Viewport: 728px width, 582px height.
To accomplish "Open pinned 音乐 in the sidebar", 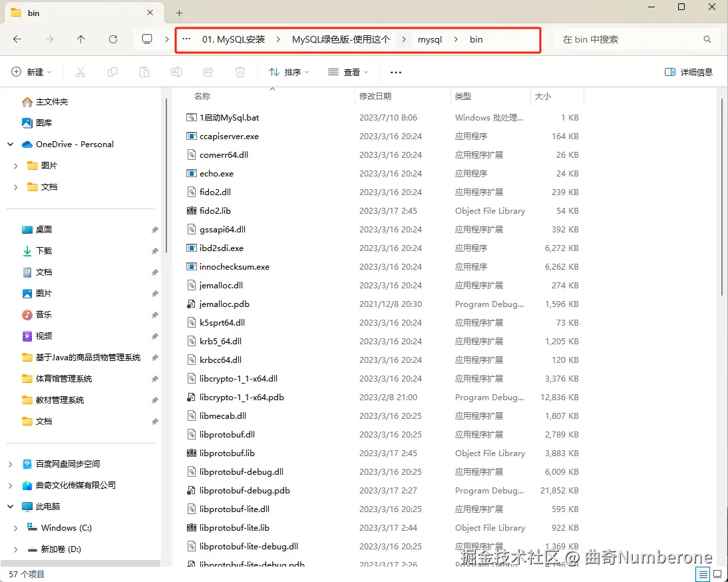I will click(37, 314).
